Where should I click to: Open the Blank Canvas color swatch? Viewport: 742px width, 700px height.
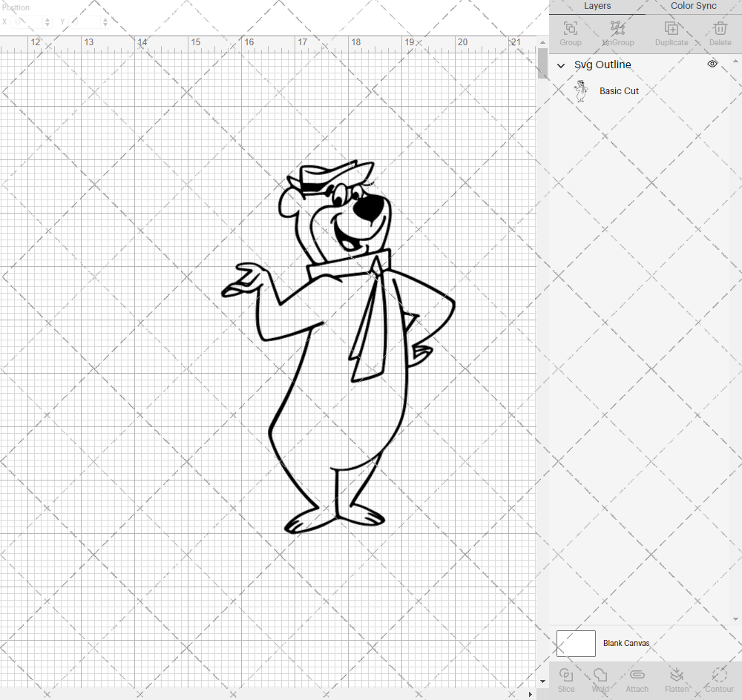pyautogui.click(x=576, y=643)
